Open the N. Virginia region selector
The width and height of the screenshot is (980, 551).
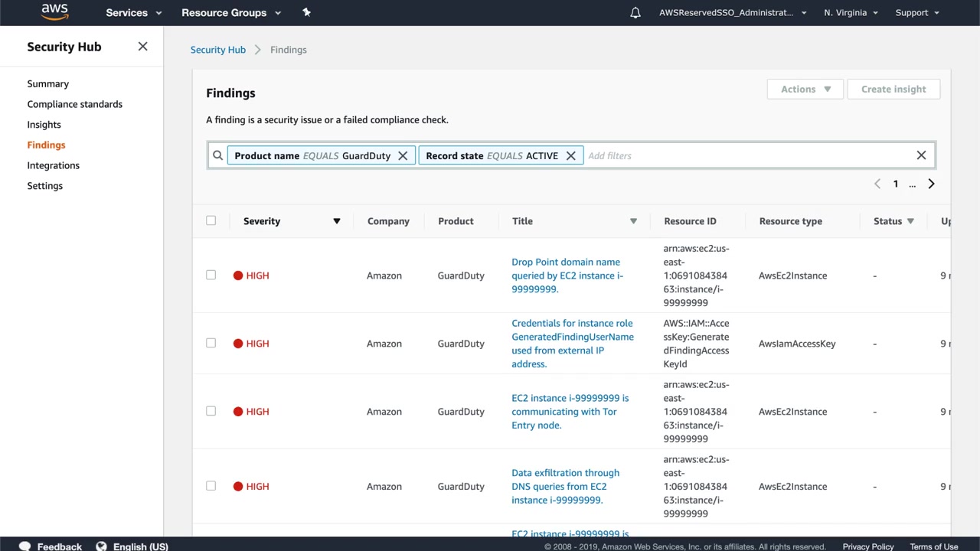(851, 13)
